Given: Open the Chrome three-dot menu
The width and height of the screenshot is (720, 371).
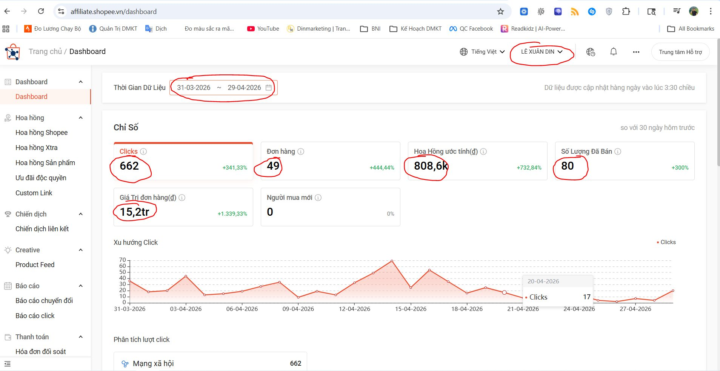Looking at the screenshot, I should 710,11.
